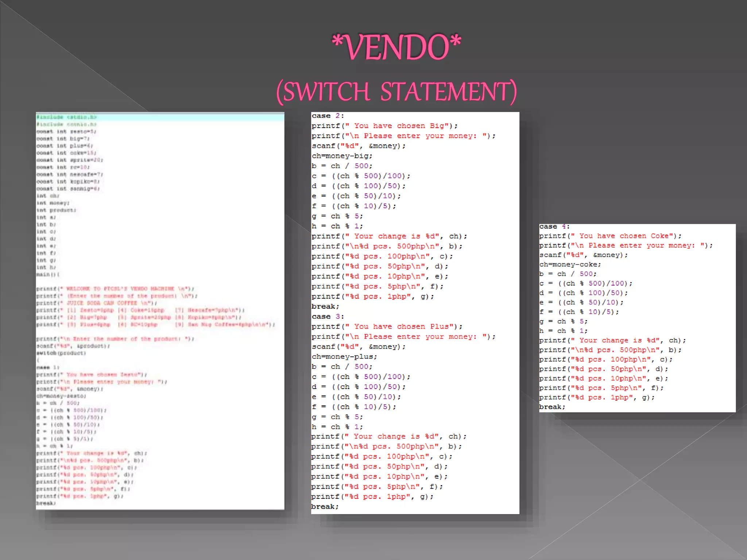Click the 'const int big=7;' line
Screen dimensions: 747x560
pyautogui.click(x=63, y=139)
